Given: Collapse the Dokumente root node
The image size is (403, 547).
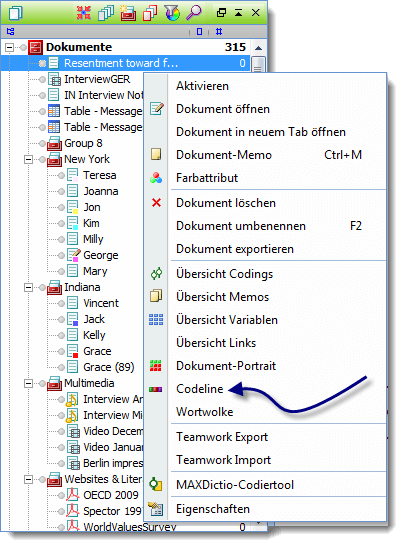Looking at the screenshot, I should pos(9,47).
